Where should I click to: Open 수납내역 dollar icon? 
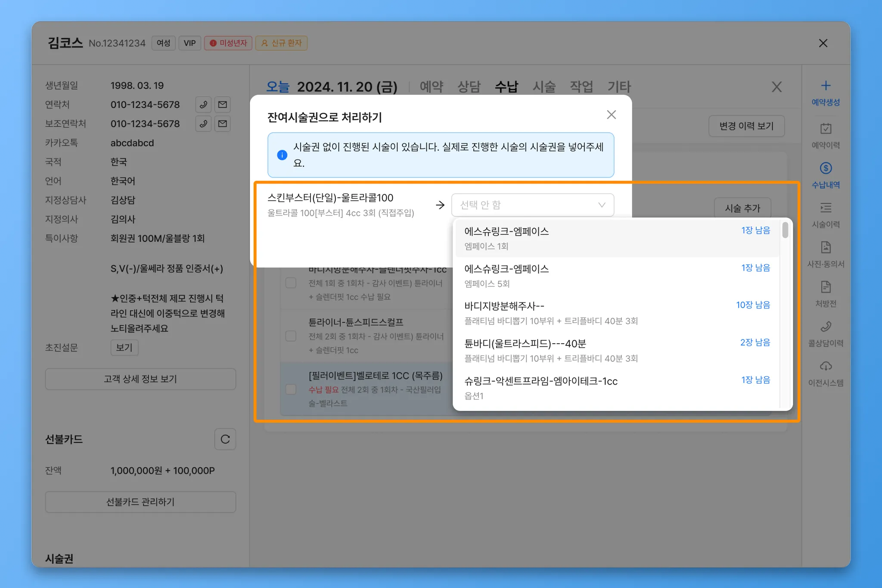pos(826,168)
